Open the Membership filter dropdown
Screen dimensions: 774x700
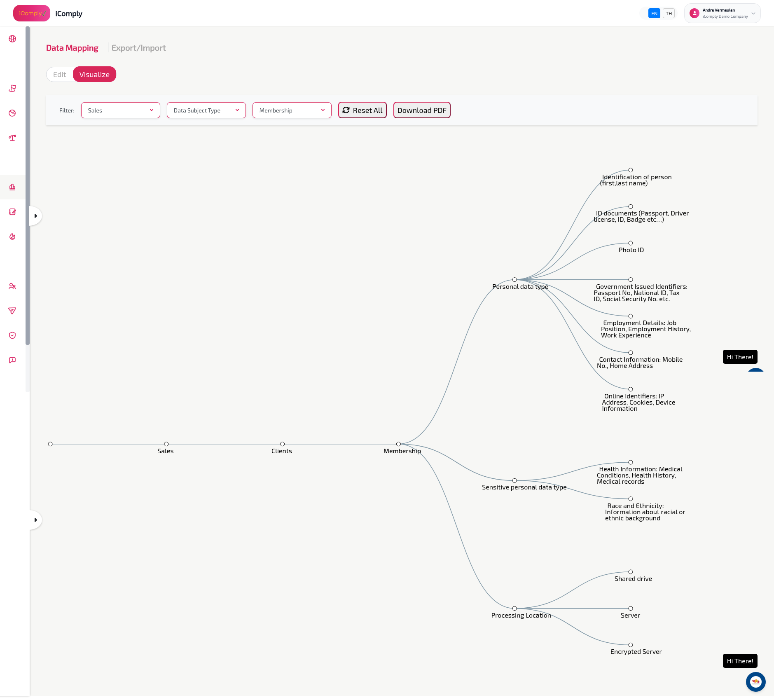[292, 110]
